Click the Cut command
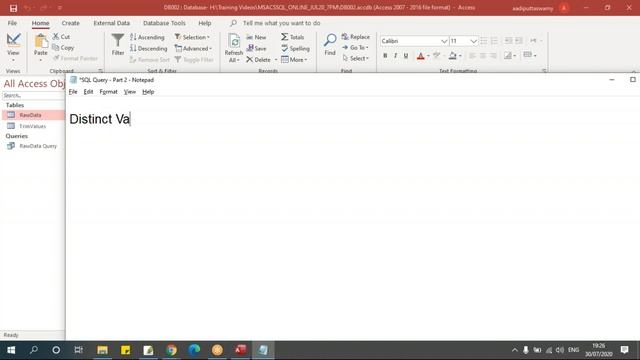Viewport: 640px width, 360px height. (x=62, y=37)
